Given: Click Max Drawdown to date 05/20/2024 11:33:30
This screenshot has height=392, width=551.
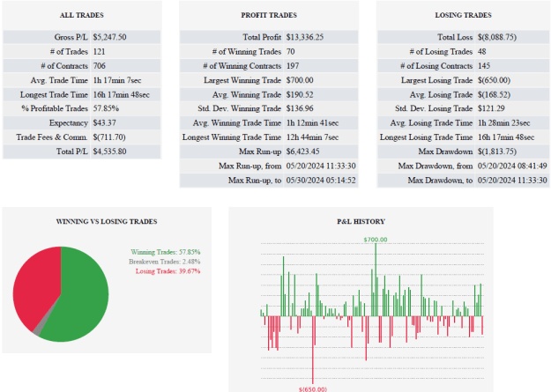Looking at the screenshot, I should pos(512,181).
